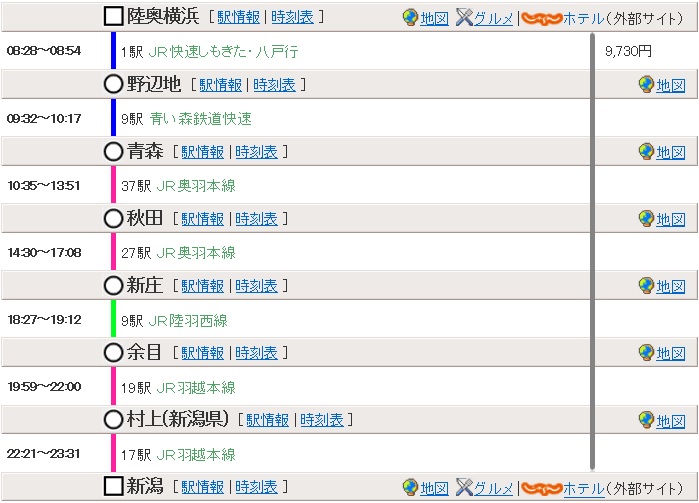Select JR奥羽本線 text in 37駅 row
Screen dimensions: 699x503
pos(196,186)
